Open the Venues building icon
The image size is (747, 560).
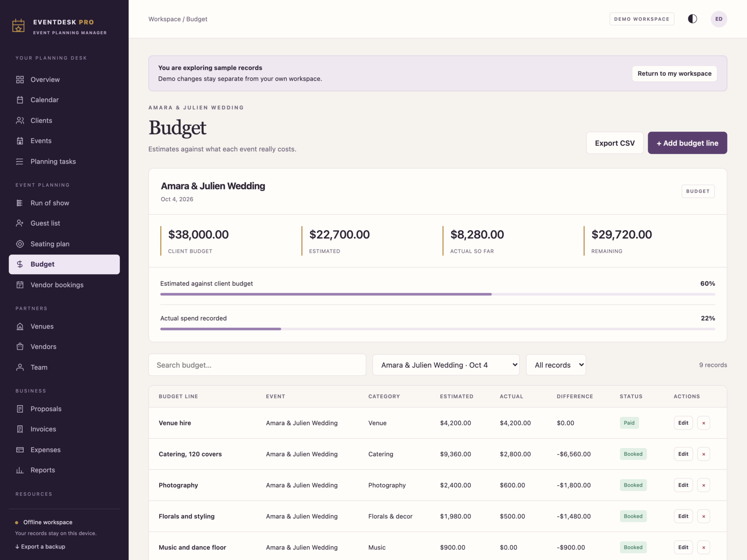coord(20,326)
